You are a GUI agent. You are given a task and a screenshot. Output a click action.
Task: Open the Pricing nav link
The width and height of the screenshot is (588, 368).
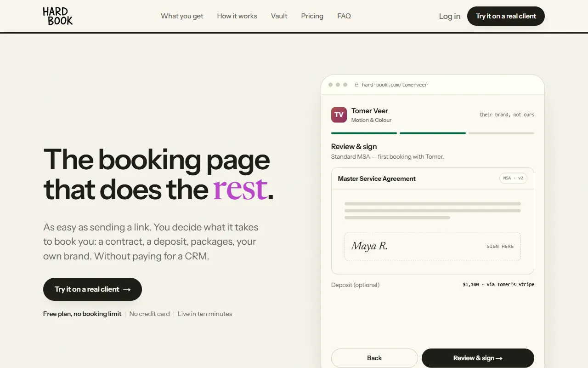pyautogui.click(x=312, y=16)
